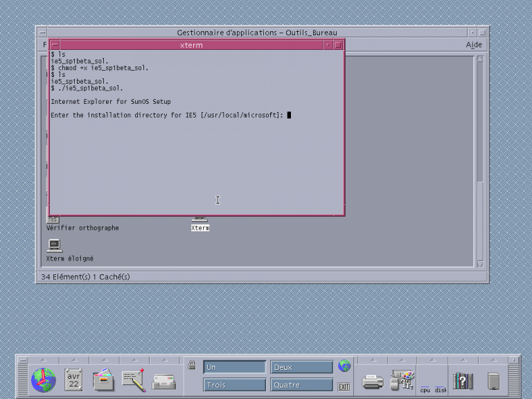Launch the File Manager drawer icon

[103, 380]
